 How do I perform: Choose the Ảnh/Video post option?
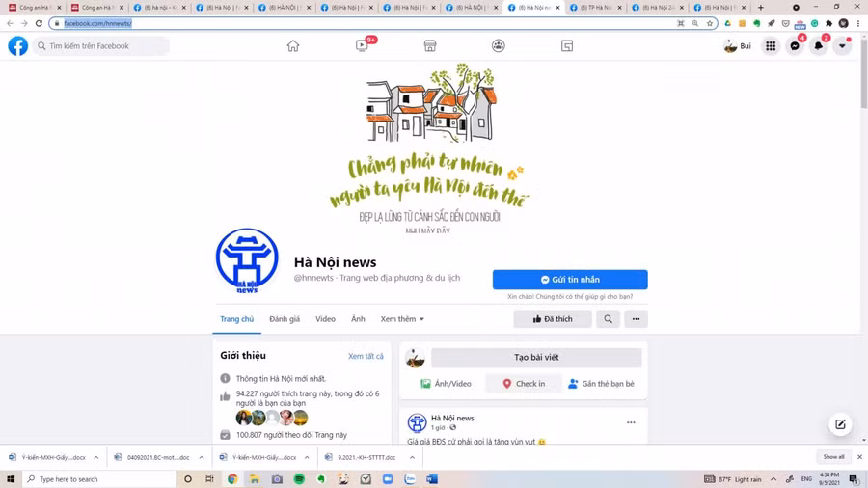[446, 384]
